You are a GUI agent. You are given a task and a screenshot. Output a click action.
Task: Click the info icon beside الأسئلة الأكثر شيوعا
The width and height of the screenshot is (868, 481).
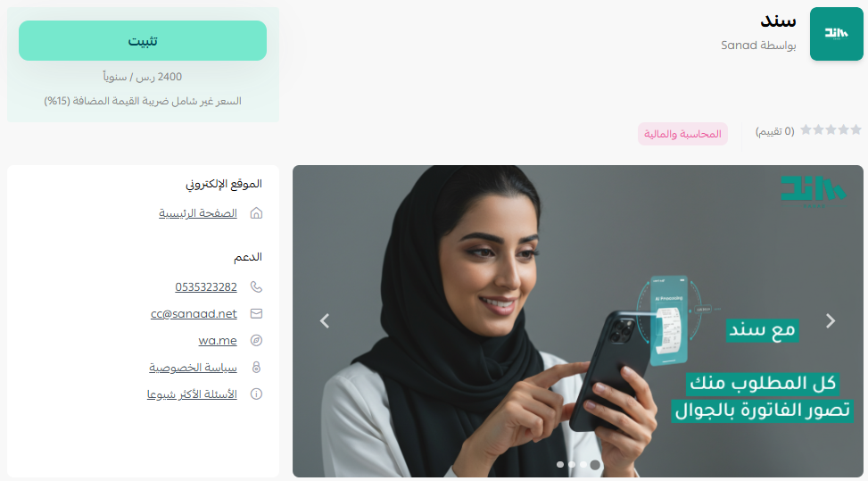(256, 394)
